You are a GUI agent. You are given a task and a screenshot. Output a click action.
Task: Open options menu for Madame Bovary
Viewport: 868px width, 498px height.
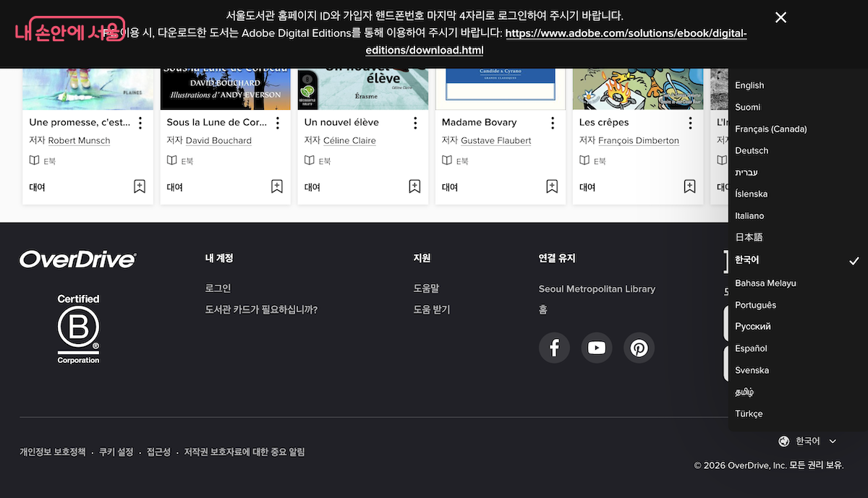click(553, 123)
